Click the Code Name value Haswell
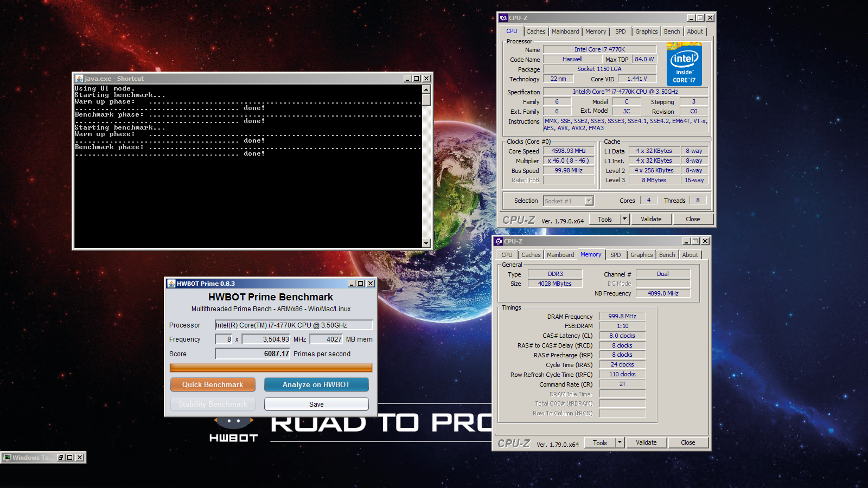Image resolution: width=868 pixels, height=488 pixels. pos(572,59)
